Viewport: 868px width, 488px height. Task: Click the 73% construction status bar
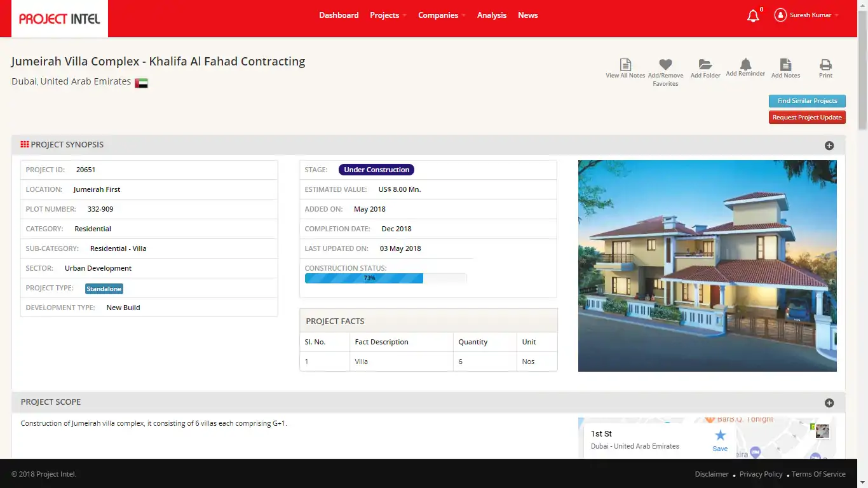point(386,278)
